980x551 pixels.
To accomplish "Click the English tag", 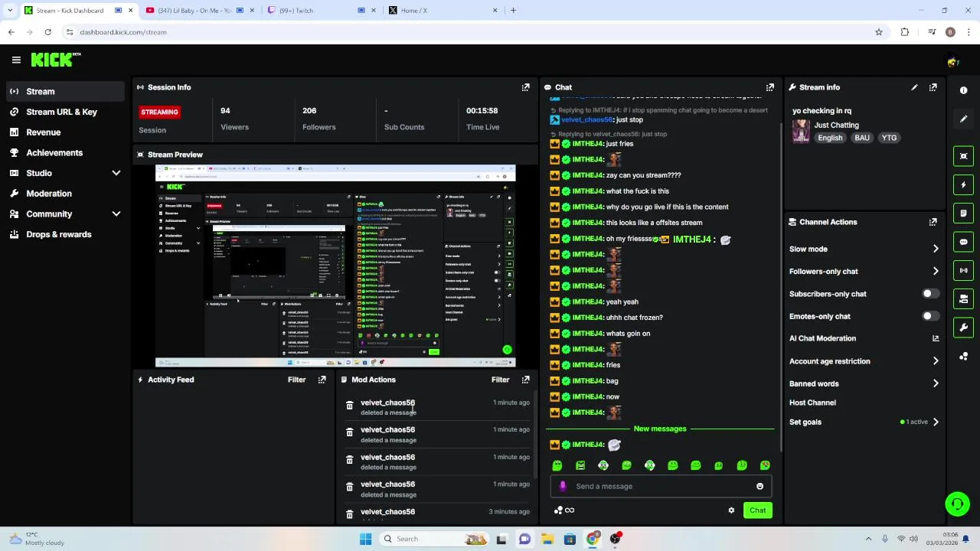I will click(x=830, y=138).
